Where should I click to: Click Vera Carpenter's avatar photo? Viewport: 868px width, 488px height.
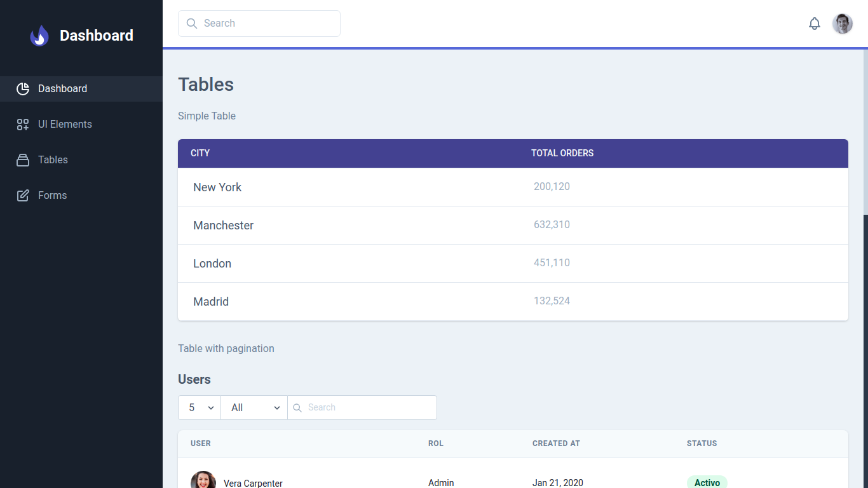click(x=203, y=480)
